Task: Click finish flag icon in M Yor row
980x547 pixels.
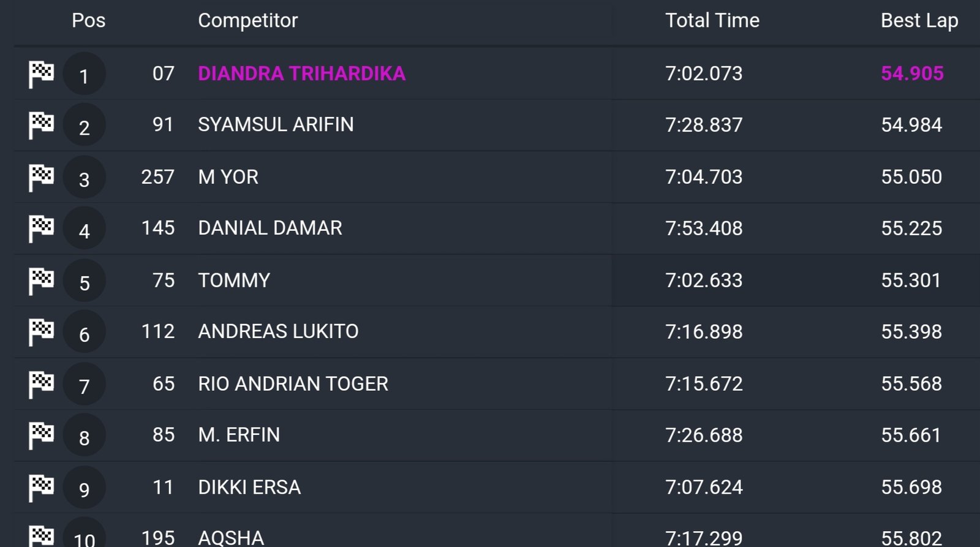Action: tap(41, 178)
